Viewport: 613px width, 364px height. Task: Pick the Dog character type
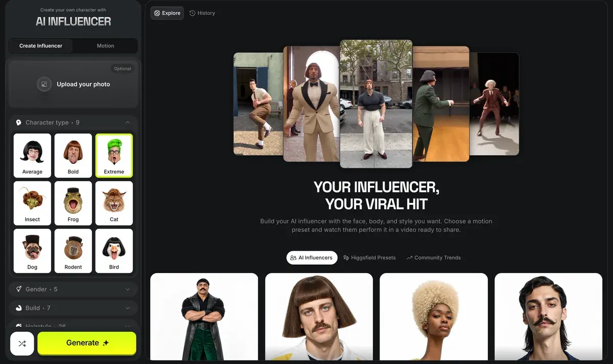pos(32,251)
